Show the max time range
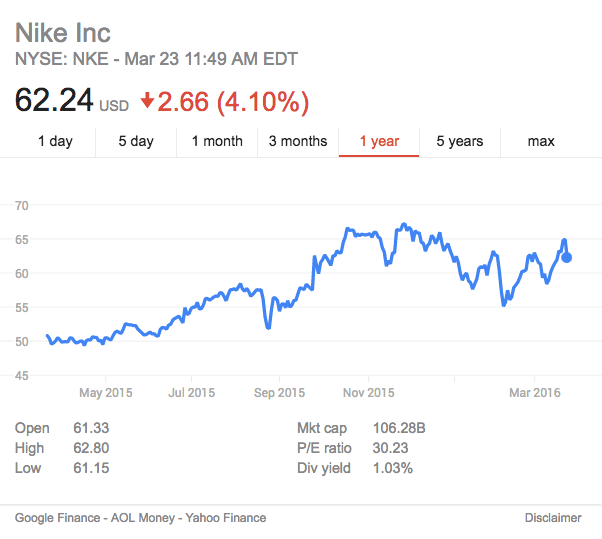 [x=541, y=141]
